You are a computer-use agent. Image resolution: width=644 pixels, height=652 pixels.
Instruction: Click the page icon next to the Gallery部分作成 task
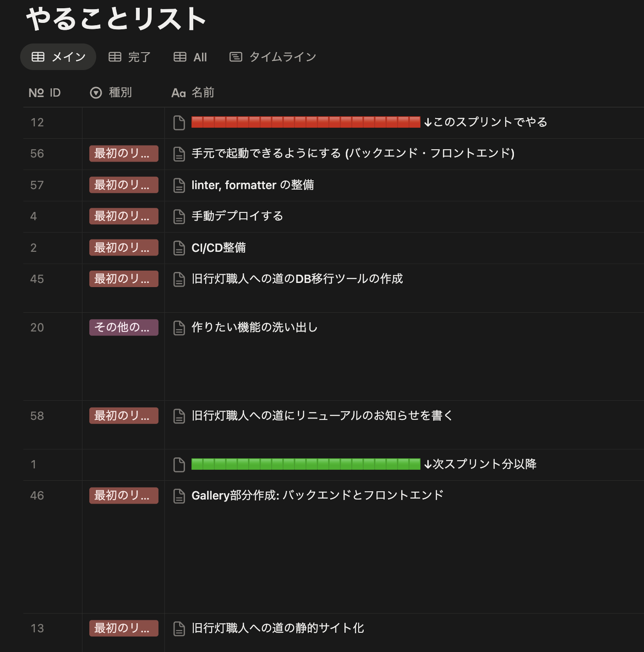click(179, 496)
